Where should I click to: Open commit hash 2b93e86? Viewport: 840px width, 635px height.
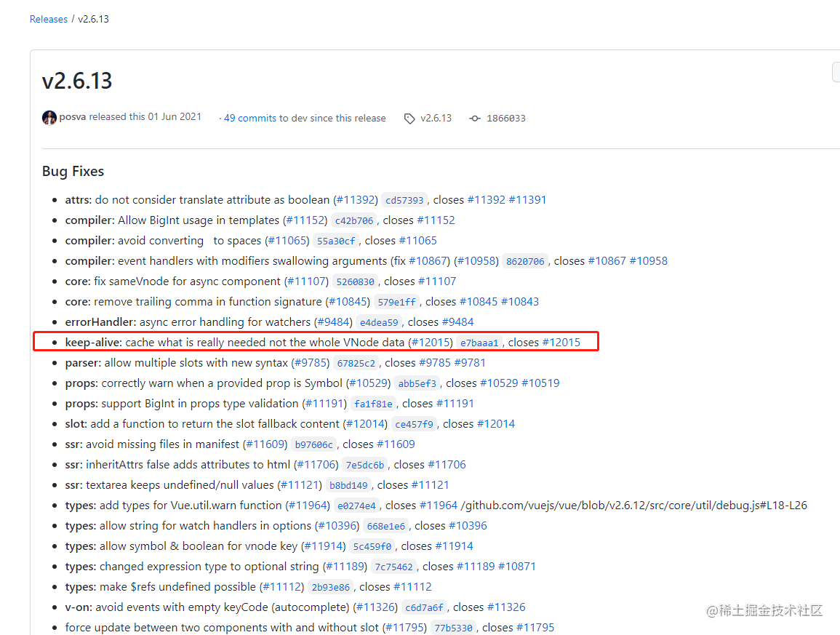coord(330,587)
